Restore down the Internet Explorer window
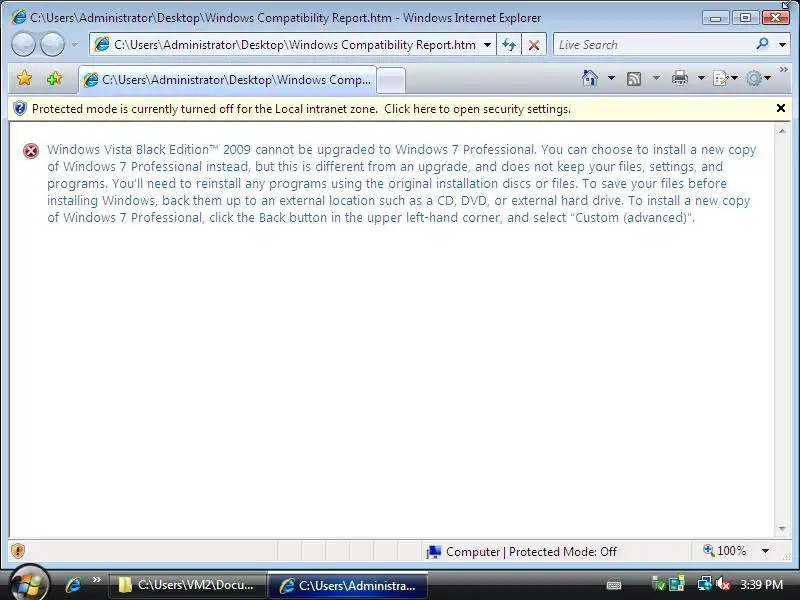800x600 pixels. [x=745, y=18]
